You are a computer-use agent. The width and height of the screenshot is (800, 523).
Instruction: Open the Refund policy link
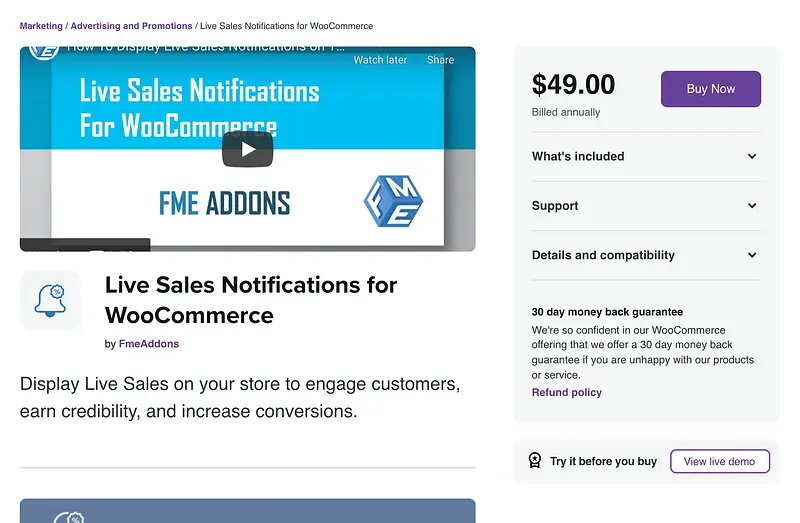(x=566, y=392)
